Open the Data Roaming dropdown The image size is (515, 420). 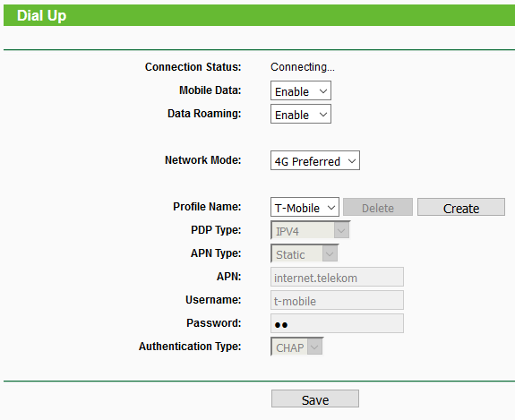pos(301,114)
